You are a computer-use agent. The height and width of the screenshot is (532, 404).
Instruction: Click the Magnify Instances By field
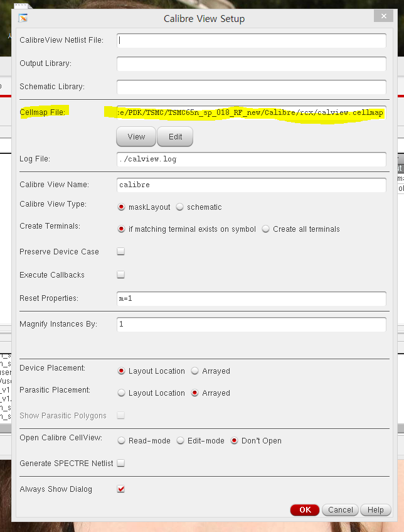pyautogui.click(x=251, y=324)
